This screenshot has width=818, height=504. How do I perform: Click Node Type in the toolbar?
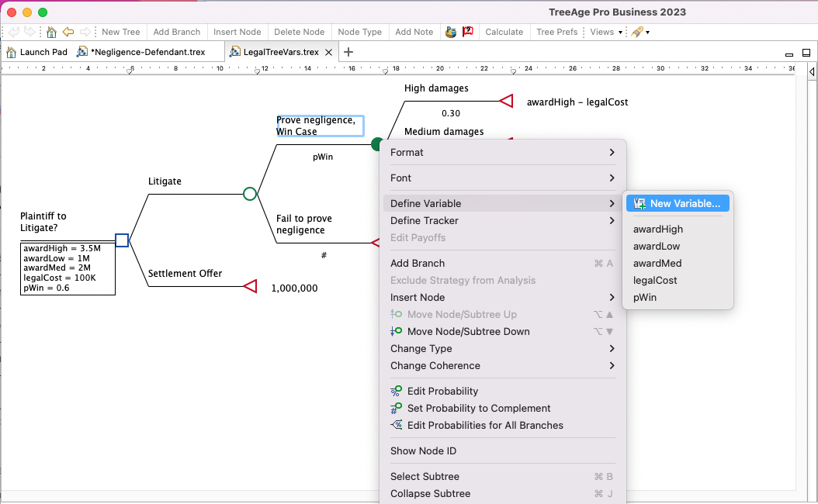pos(360,32)
